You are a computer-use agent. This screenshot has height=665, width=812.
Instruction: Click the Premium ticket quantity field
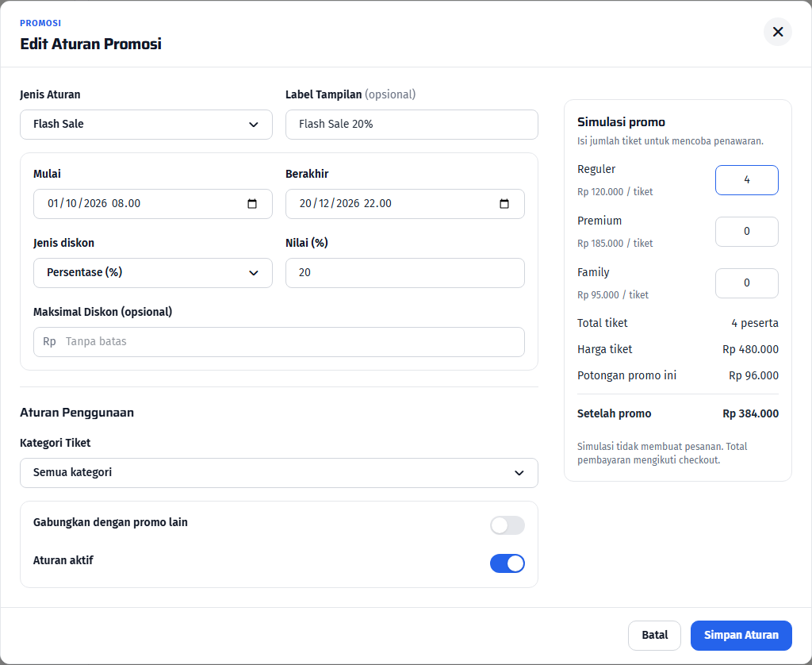pyautogui.click(x=747, y=232)
